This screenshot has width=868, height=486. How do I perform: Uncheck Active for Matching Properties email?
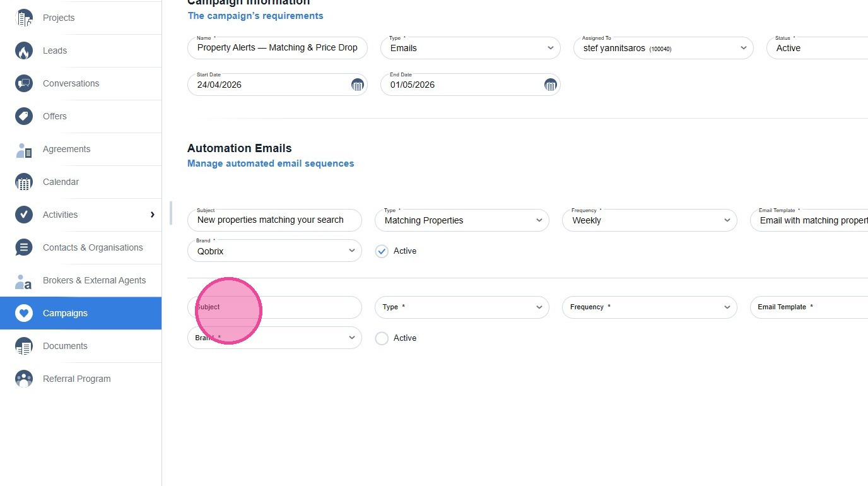382,251
